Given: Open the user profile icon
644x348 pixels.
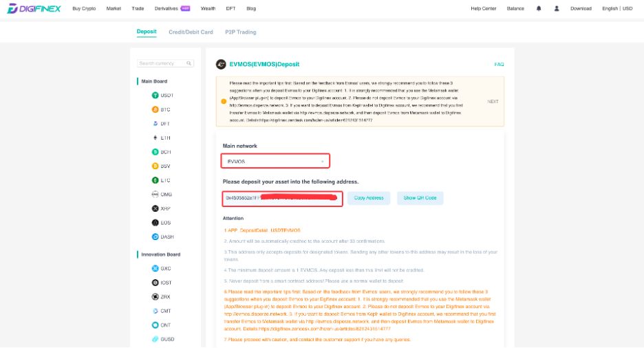Looking at the screenshot, I should [x=557, y=8].
